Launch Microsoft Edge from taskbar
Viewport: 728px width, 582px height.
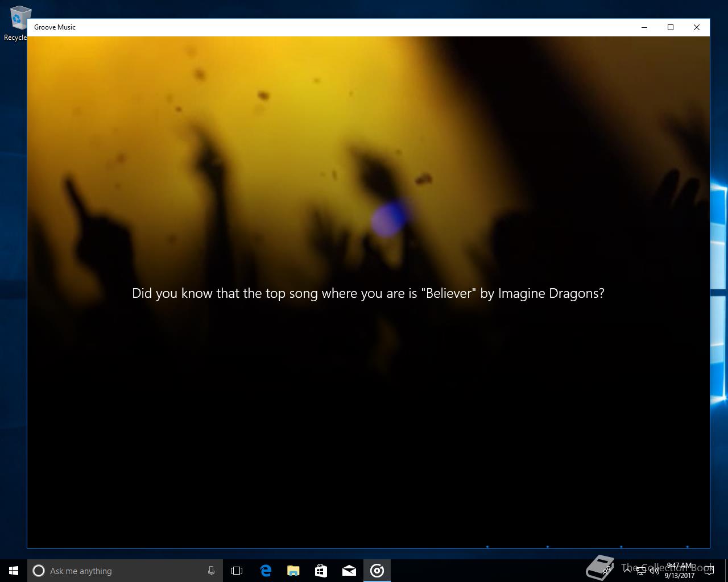click(265, 571)
